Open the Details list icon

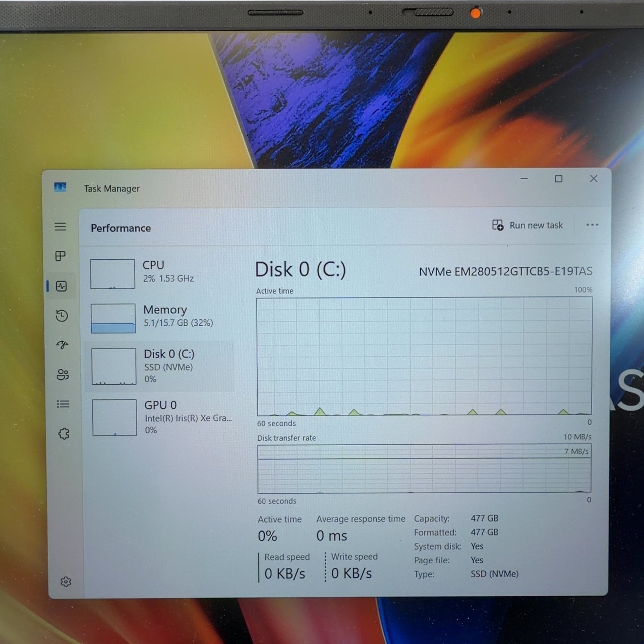point(63,404)
